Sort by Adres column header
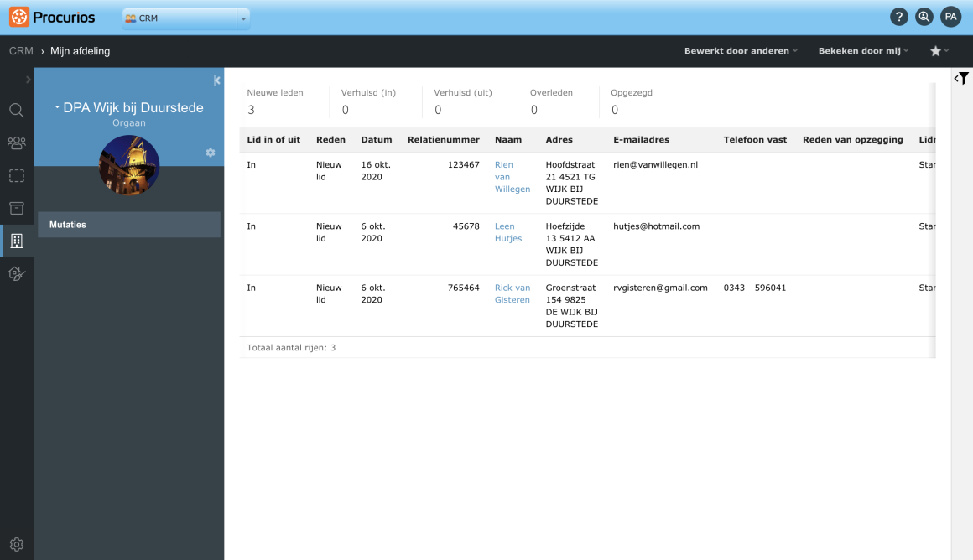 [x=559, y=139]
